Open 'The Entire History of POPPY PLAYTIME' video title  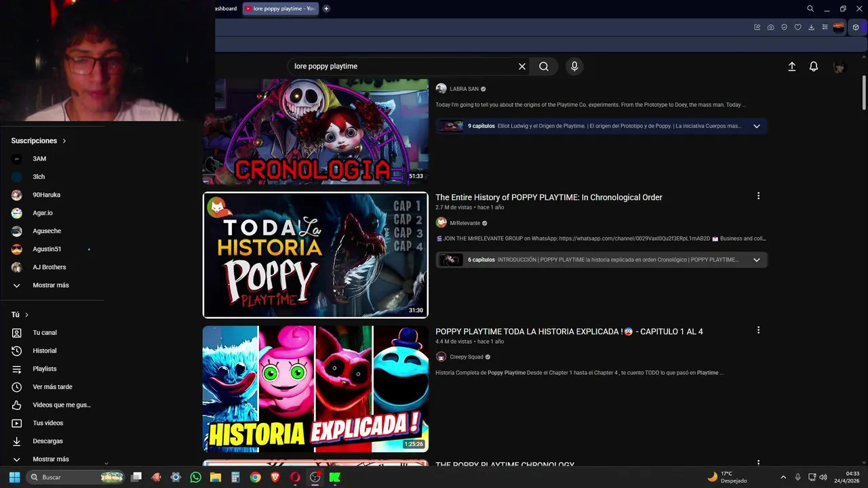tap(549, 197)
